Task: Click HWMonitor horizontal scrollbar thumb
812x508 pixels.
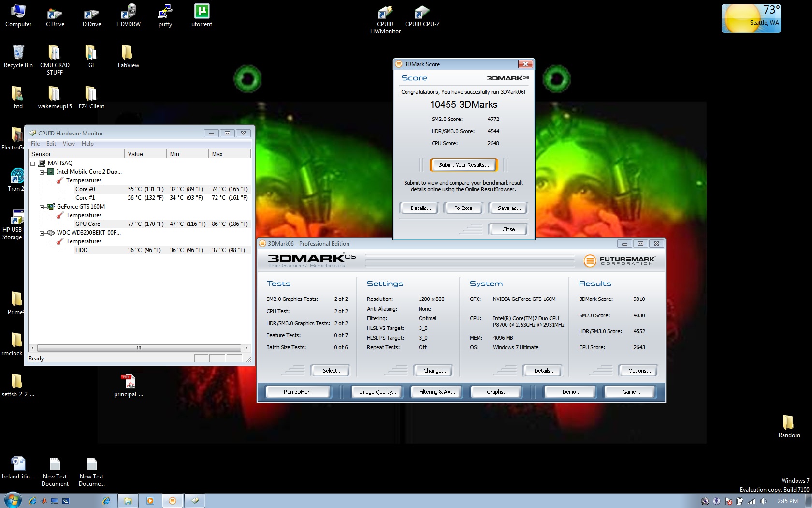Action: click(x=139, y=348)
